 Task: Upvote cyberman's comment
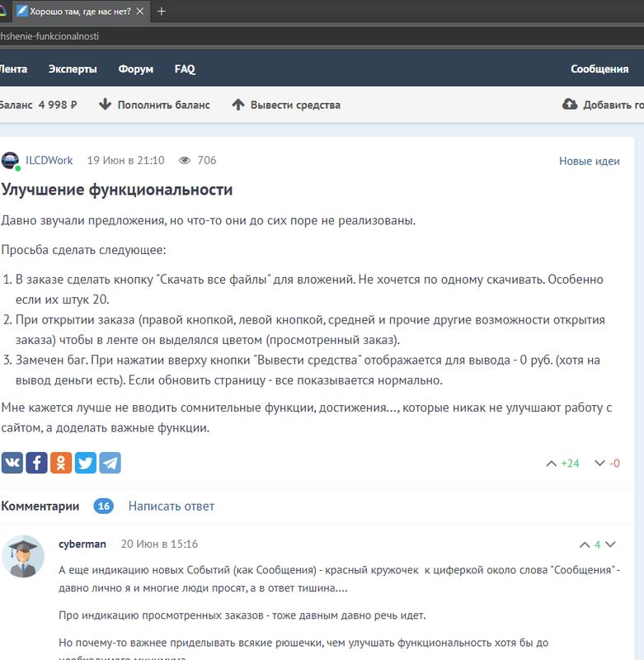586,544
